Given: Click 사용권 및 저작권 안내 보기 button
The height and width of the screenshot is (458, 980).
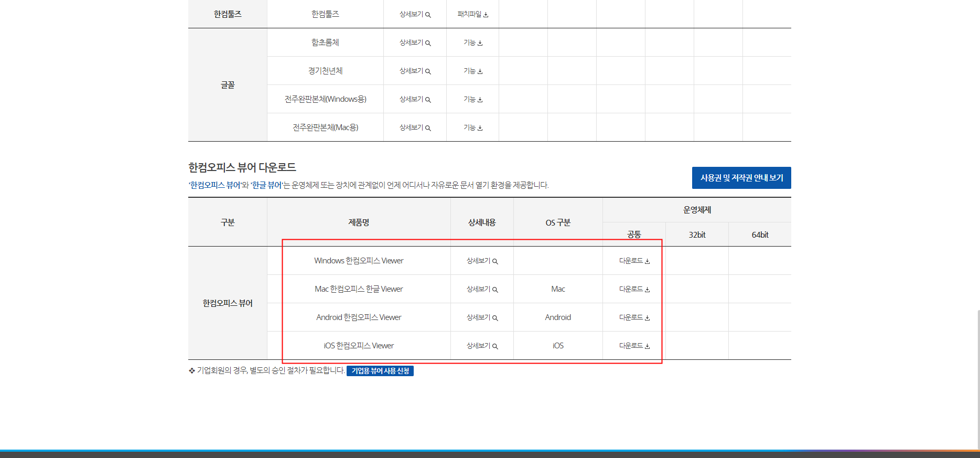Looking at the screenshot, I should pos(741,178).
